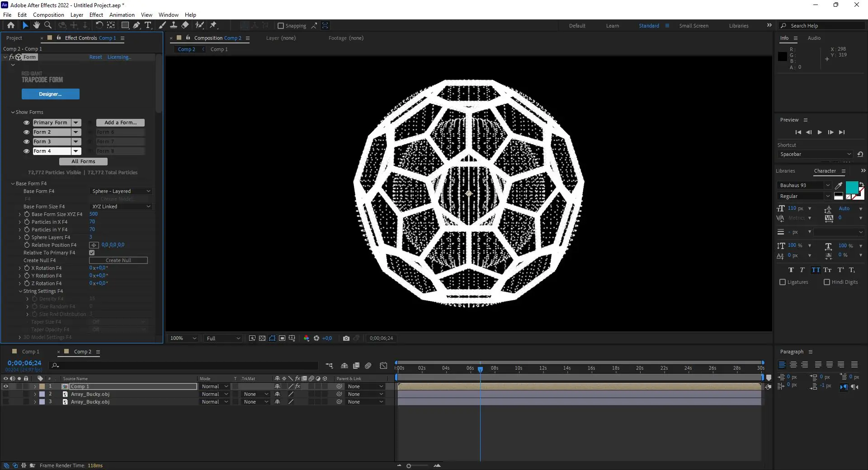This screenshot has height=470, width=868.
Task: Switch to the Comp 1 timeline tab
Action: [30, 352]
